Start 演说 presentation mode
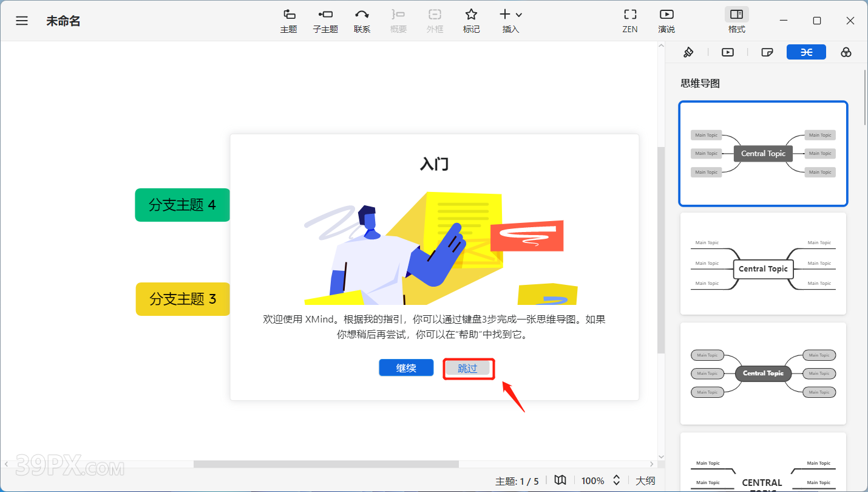Screen dimensions: 868x492 pos(666,21)
